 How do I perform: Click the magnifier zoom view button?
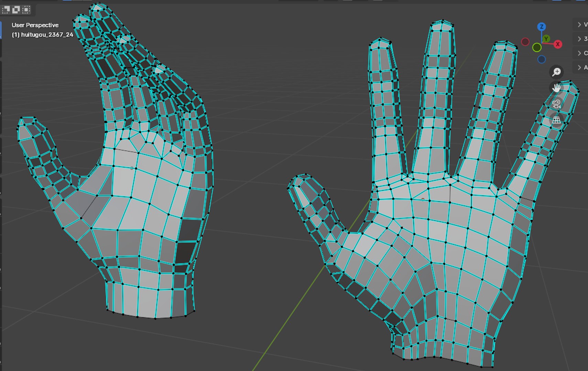556,72
